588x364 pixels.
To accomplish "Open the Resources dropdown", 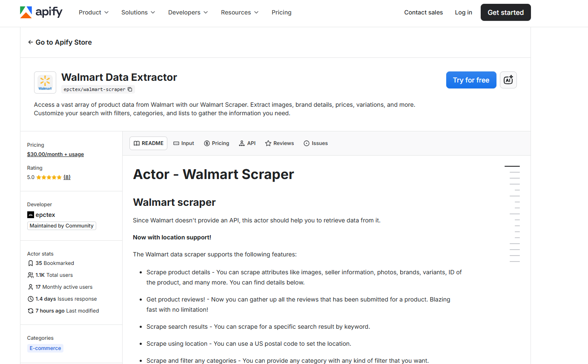I will (239, 12).
